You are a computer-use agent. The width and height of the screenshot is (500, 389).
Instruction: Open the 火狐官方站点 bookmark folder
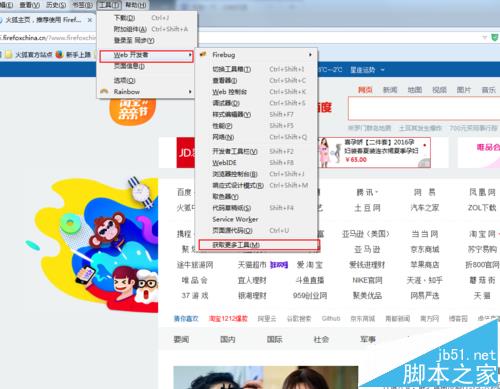click(29, 54)
